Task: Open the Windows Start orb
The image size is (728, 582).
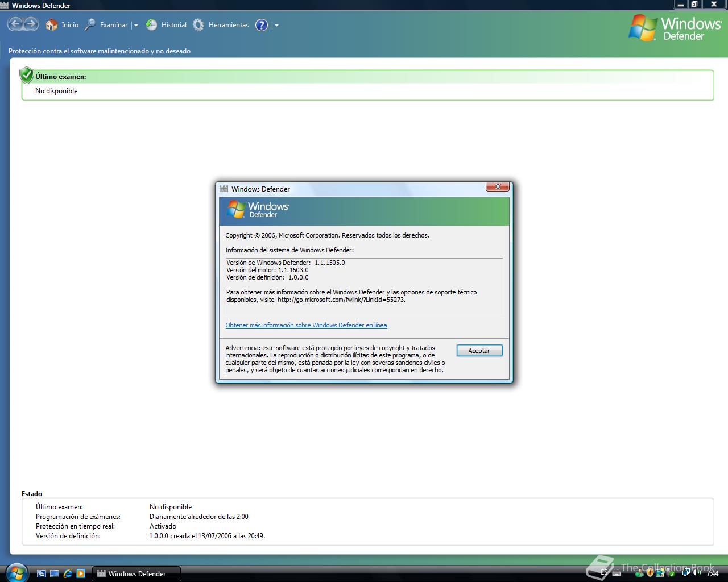Action: pyautogui.click(x=16, y=572)
